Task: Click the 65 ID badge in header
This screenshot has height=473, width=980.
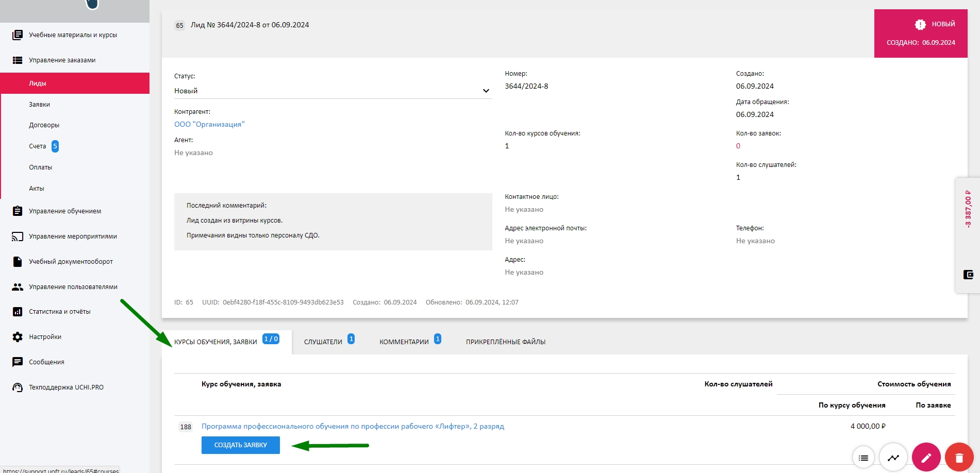Action: pyautogui.click(x=179, y=25)
